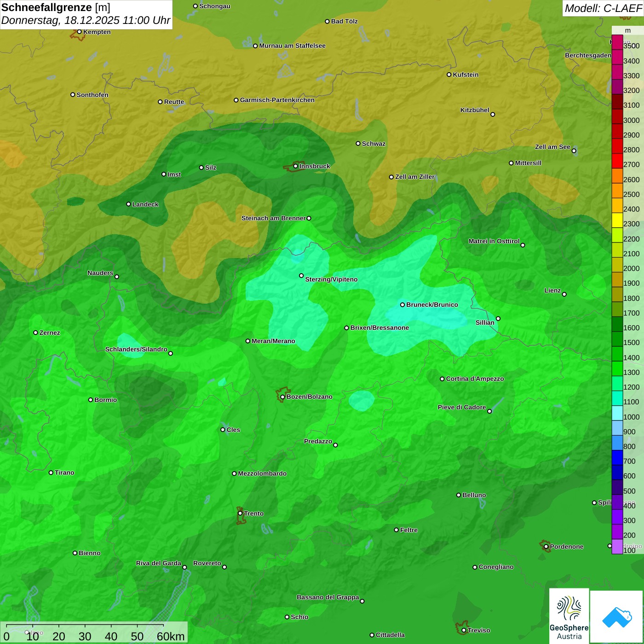Screen dimensions: 644x644
Task: Click the Pordenone marker dot
Action: pos(546,546)
